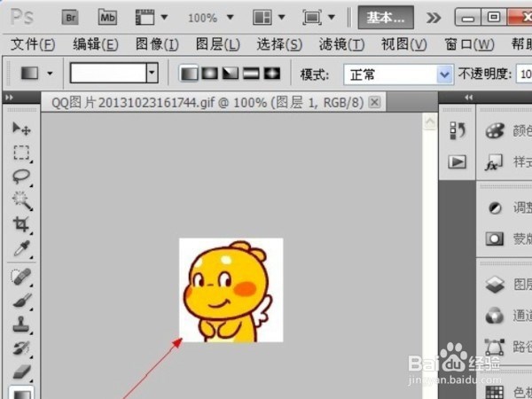The width and height of the screenshot is (532, 399).
Task: Expand the toolbox with double arrows
Action: click(10, 98)
